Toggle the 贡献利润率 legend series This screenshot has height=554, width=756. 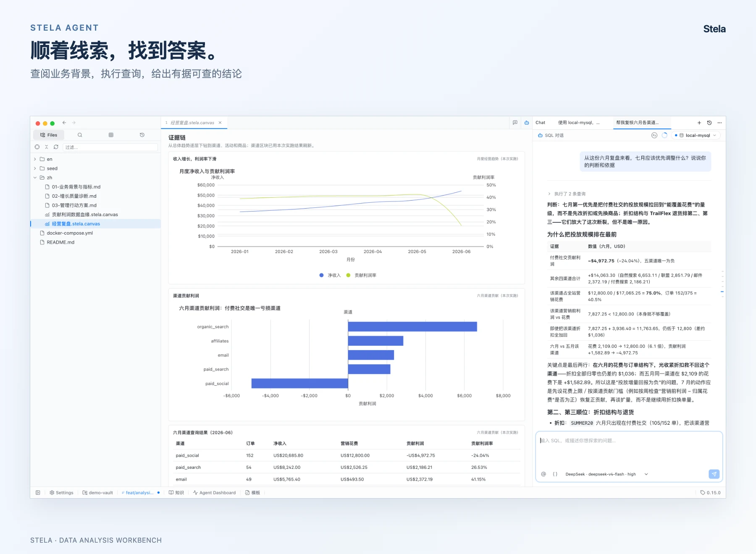[x=361, y=275]
